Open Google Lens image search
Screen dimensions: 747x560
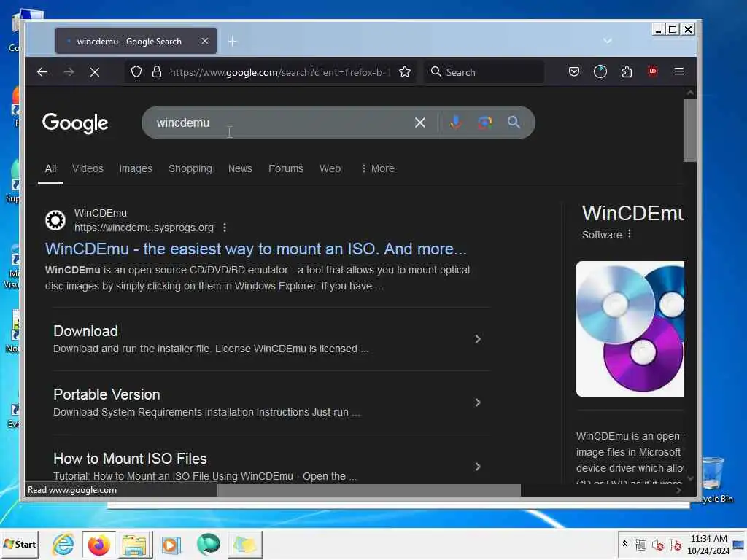(485, 122)
